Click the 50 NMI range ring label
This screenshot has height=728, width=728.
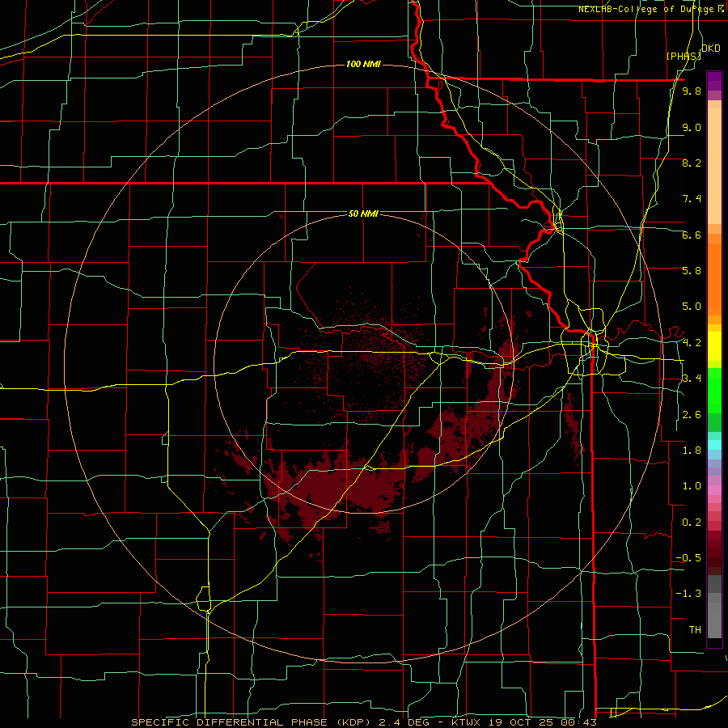coord(363,214)
